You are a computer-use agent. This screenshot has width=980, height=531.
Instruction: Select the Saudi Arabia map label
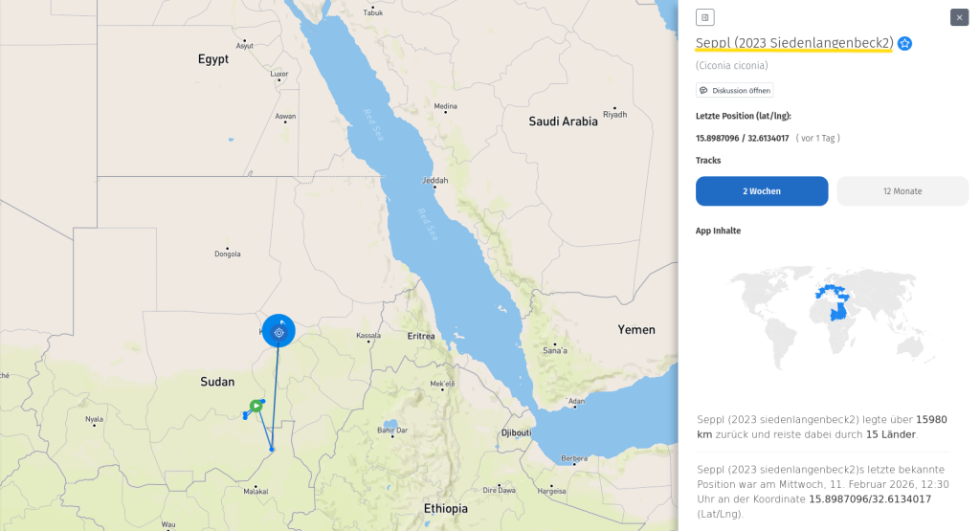pyautogui.click(x=563, y=122)
